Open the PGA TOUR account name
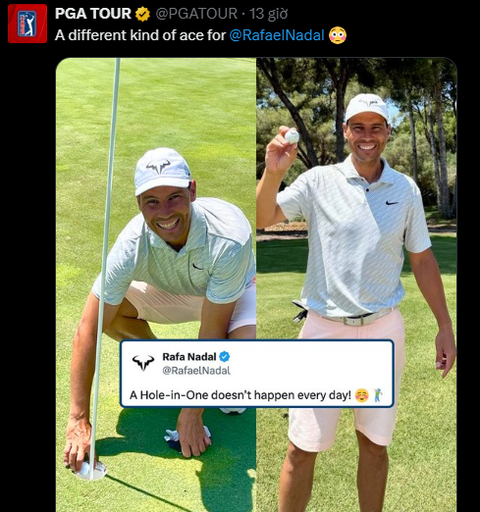Screen dimensions: 480x512 [x=93, y=14]
